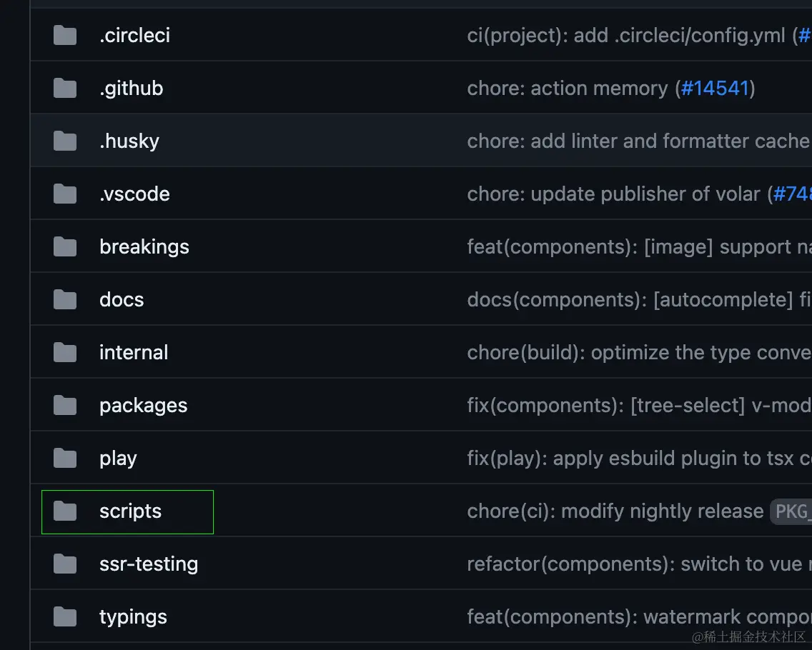This screenshot has height=650, width=812.
Task: Open the internal folder
Action: (134, 352)
